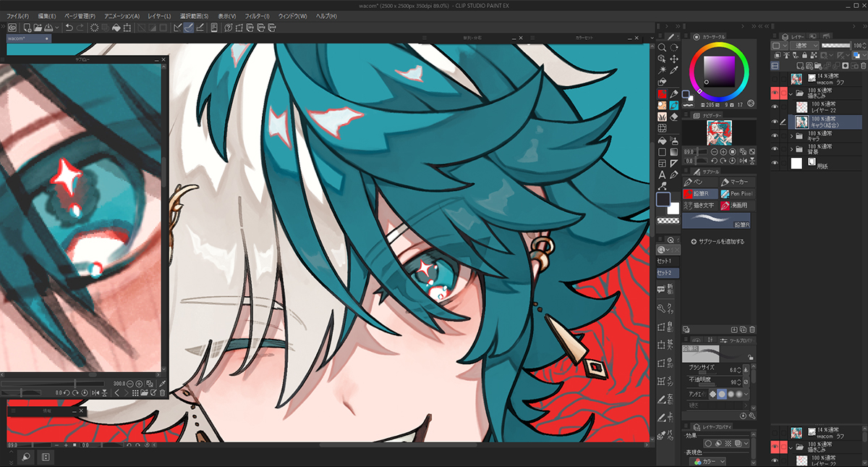Viewport: 868px width, 467px height.
Task: Select the マーカー sub tool group
Action: point(739,183)
